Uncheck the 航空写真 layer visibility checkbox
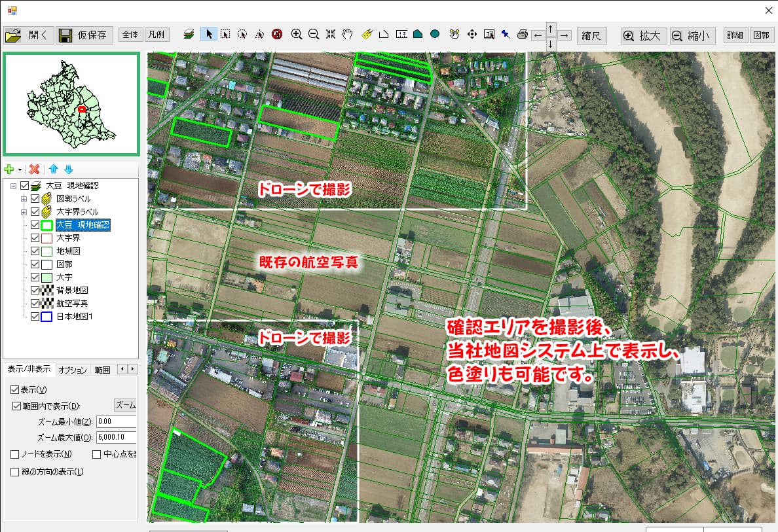This screenshot has height=532, width=778. [35, 304]
